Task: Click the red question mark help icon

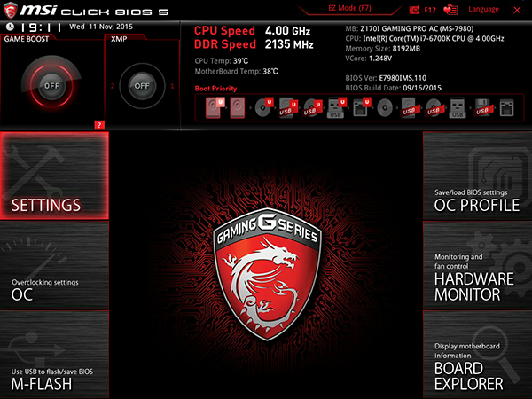Action: (x=99, y=125)
